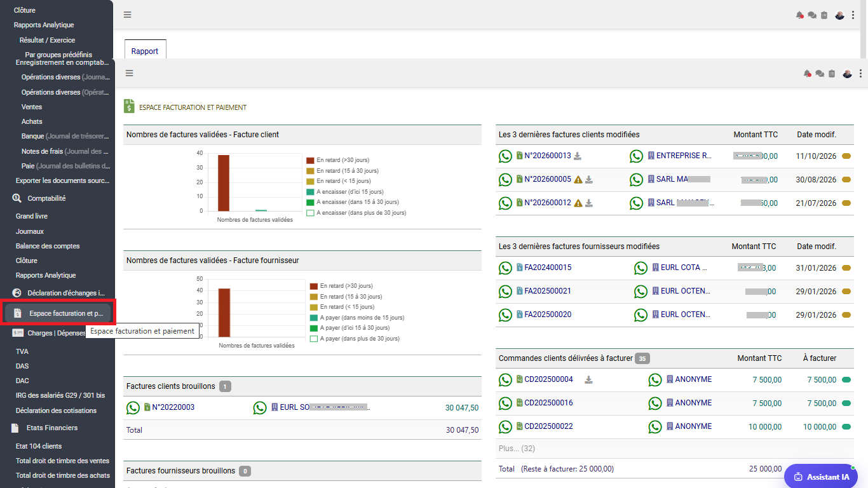
Task: Click the red bar in the Facture client chart
Action: coord(224,183)
